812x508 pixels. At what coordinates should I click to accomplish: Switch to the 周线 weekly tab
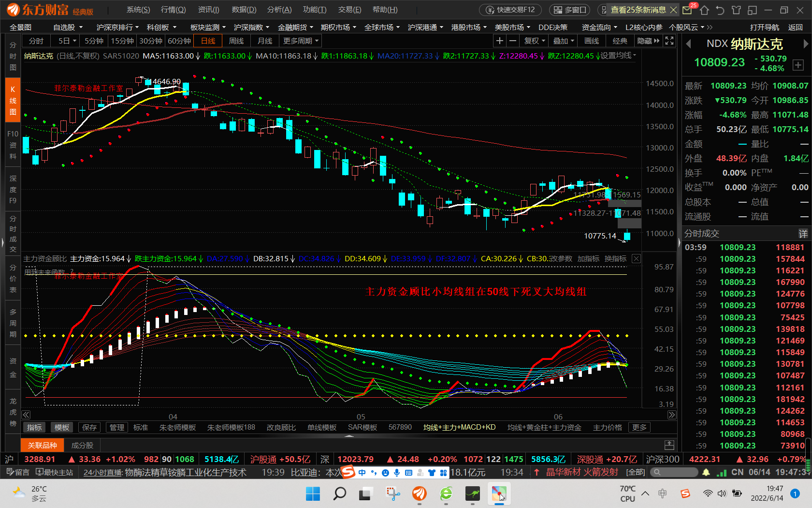click(236, 41)
